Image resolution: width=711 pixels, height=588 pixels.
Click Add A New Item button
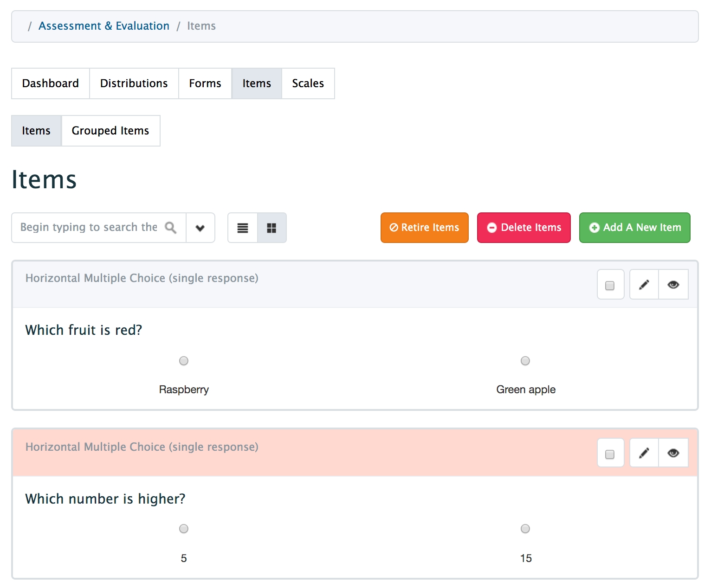tap(634, 228)
